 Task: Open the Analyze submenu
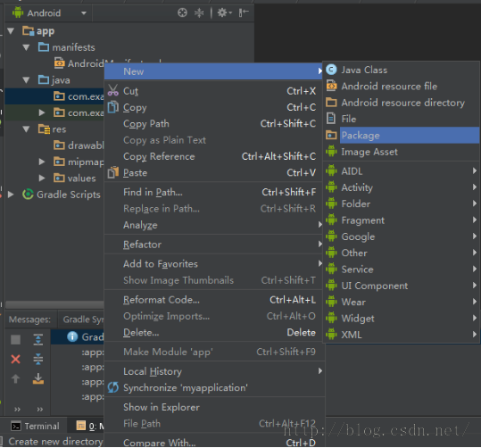(x=213, y=225)
